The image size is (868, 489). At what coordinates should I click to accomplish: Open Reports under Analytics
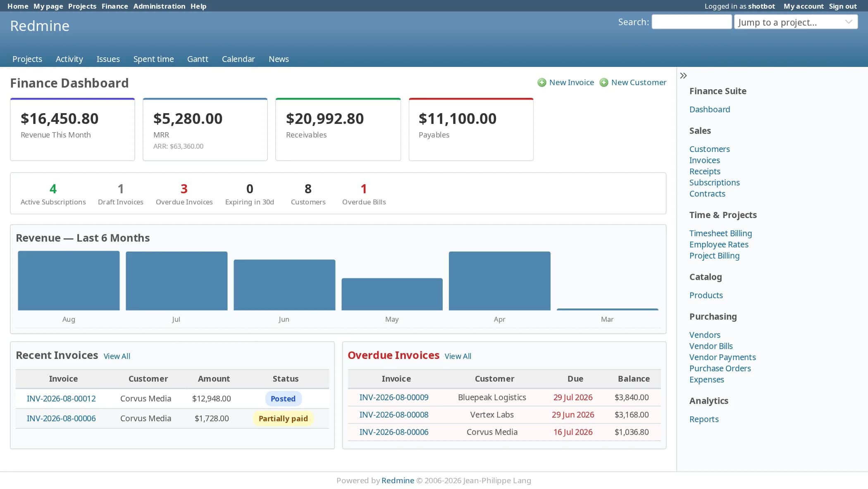click(704, 419)
